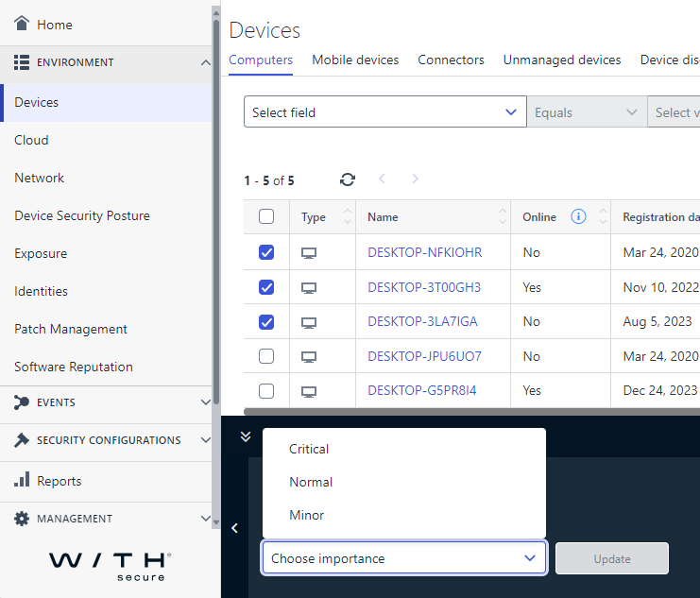The image size is (700, 598).
Task: Go to previous page arrow
Action: (382, 179)
